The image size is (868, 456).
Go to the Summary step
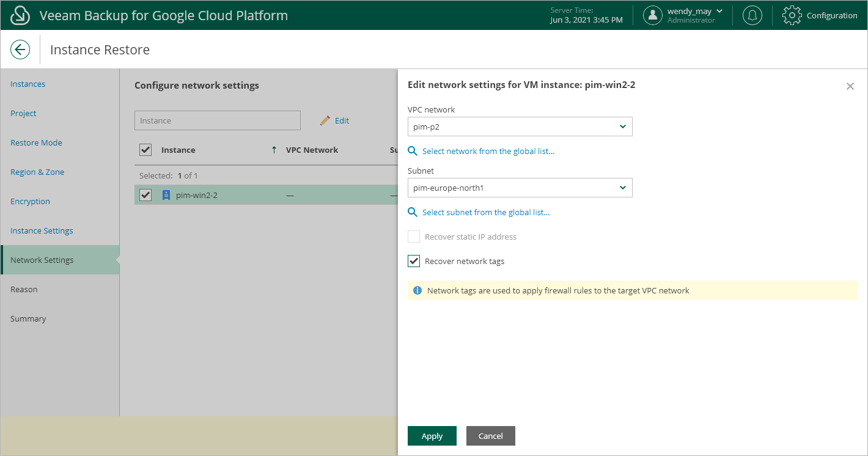click(x=28, y=318)
